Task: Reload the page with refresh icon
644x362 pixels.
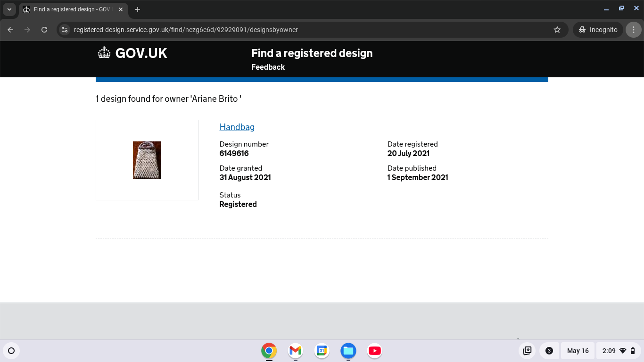Action: click(x=44, y=30)
